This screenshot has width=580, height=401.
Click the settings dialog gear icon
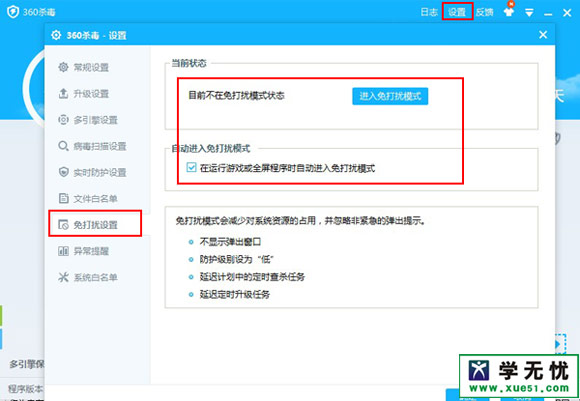pyautogui.click(x=56, y=35)
